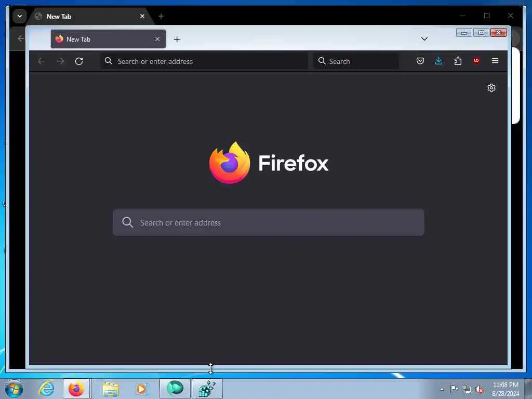The image size is (532, 399).
Task: Click the new tab page search field
Action: click(x=269, y=222)
